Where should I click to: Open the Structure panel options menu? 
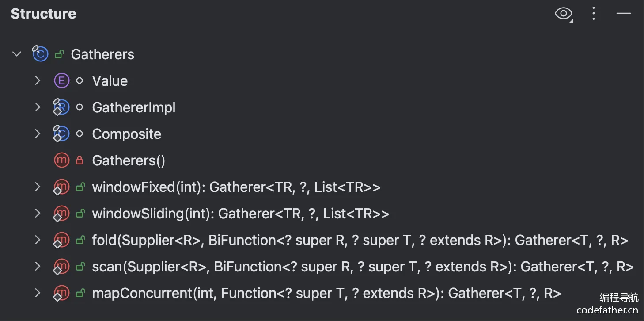[594, 14]
